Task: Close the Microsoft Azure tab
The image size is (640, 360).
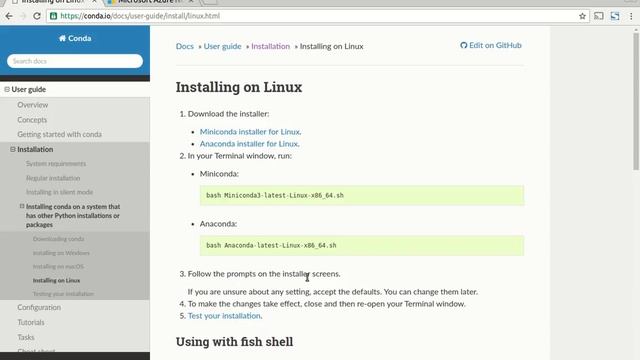Action: (x=191, y=2)
